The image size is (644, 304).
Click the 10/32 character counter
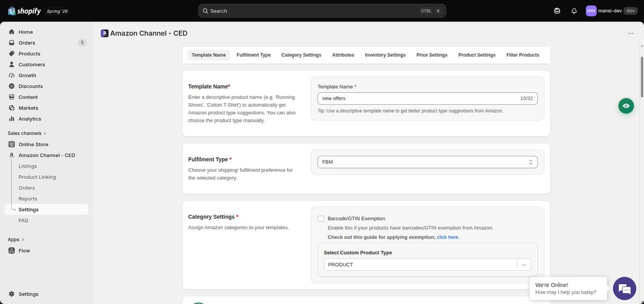click(x=526, y=98)
